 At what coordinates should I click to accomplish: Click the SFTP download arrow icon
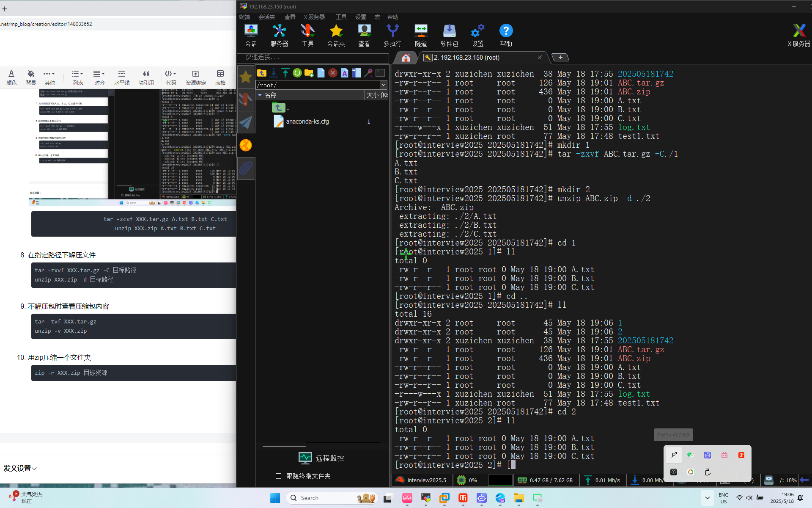[x=274, y=73]
